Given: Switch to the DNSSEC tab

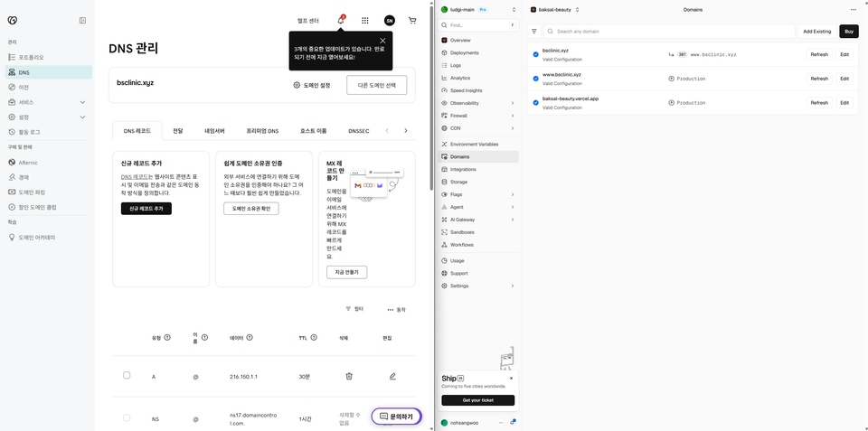Looking at the screenshot, I should 359,131.
